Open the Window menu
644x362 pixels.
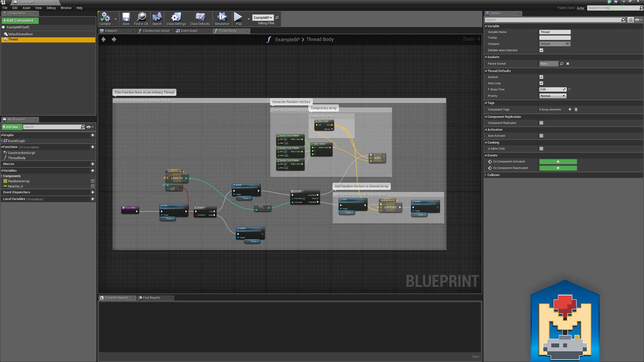point(66,8)
